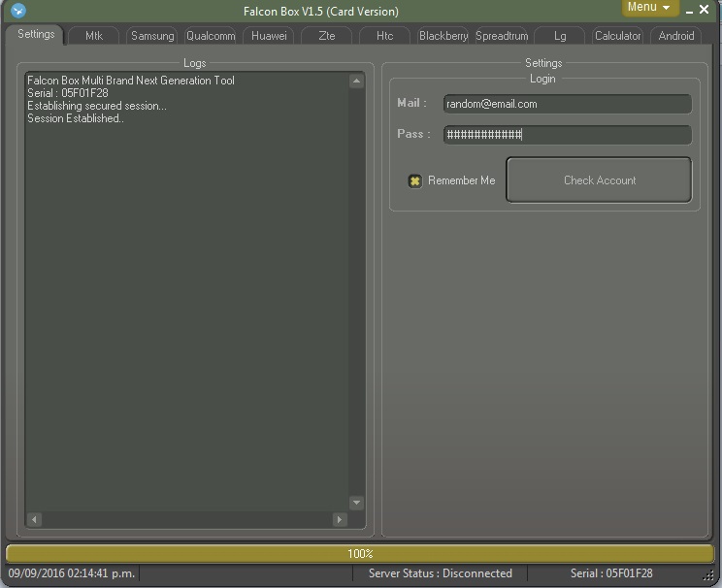
Task: Open the Calculator tab
Action: (x=617, y=36)
